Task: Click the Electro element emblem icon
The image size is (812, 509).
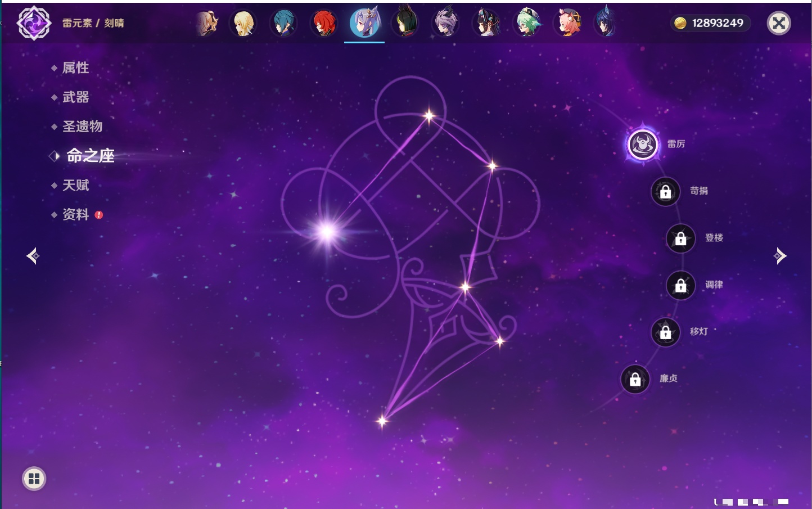Action: [x=34, y=23]
